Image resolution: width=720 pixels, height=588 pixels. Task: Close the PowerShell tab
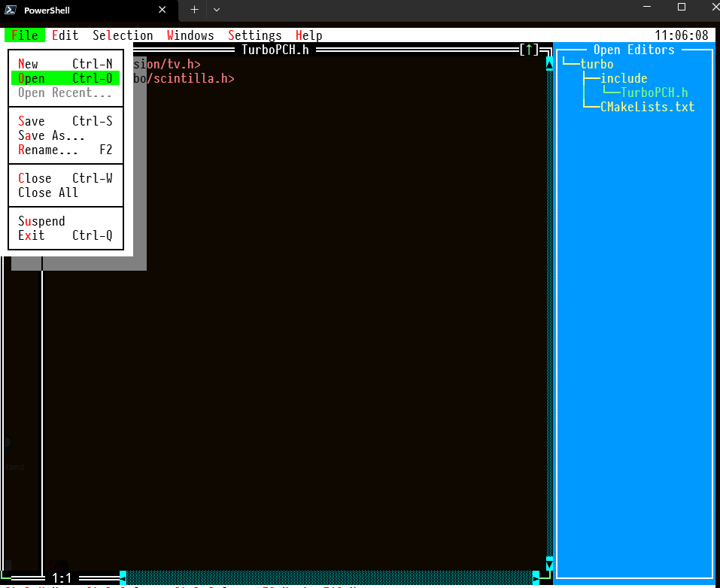point(163,10)
